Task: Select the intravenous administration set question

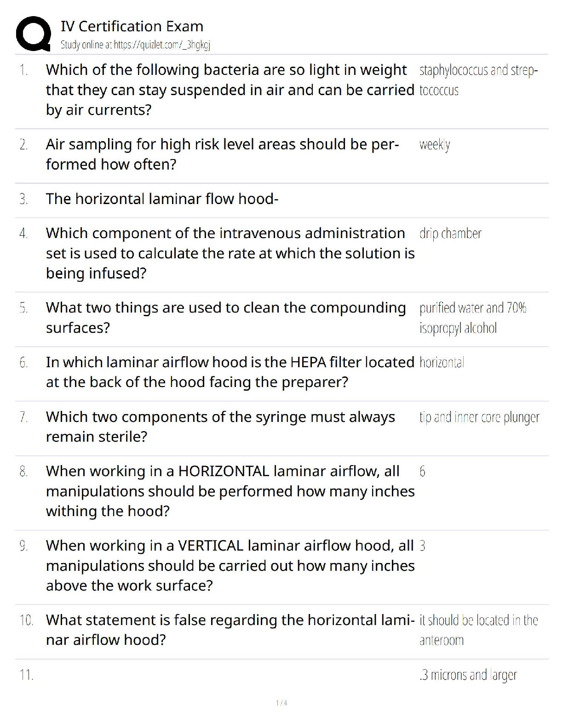Action: tap(230, 253)
